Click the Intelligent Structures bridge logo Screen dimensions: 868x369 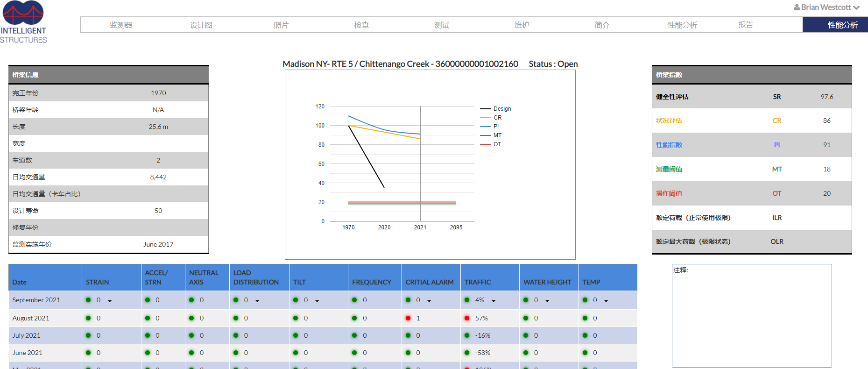(x=23, y=22)
